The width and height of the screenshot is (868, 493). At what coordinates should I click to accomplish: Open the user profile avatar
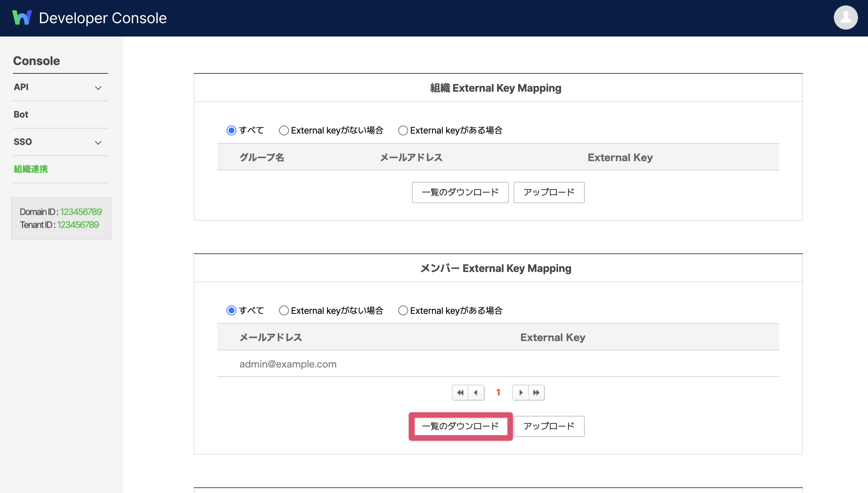[x=846, y=17]
